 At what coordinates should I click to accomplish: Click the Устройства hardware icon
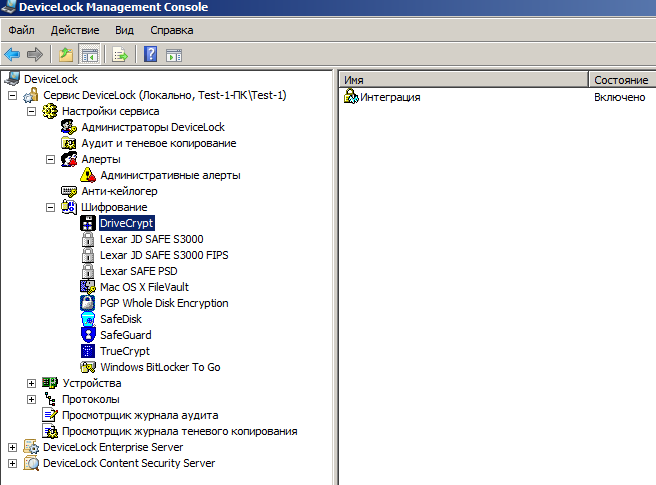click(x=50, y=382)
